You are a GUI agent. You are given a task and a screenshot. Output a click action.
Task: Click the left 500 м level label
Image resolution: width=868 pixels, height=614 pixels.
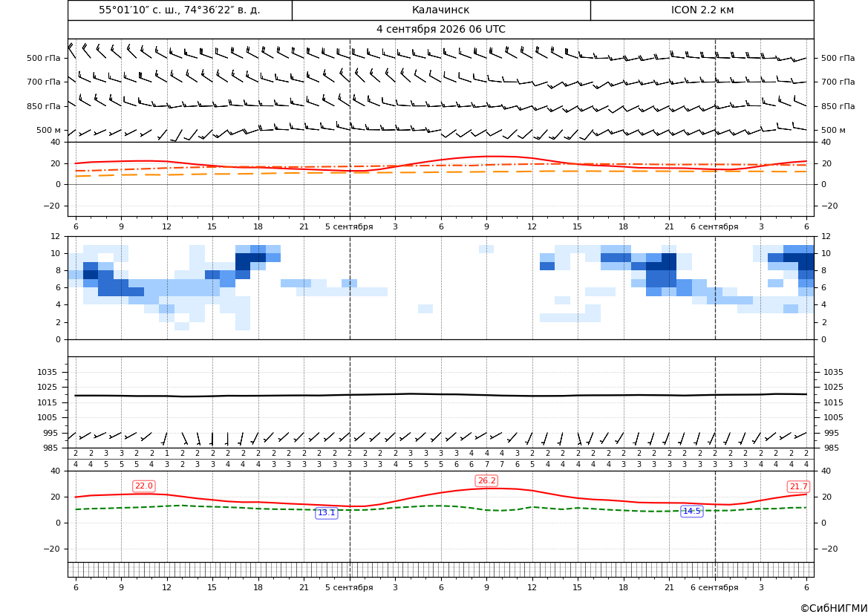tap(49, 130)
